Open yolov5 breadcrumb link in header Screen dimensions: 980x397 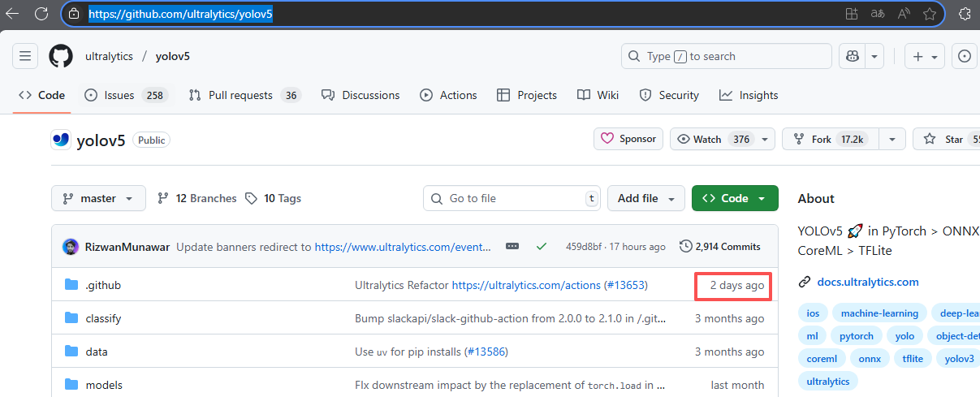point(173,56)
